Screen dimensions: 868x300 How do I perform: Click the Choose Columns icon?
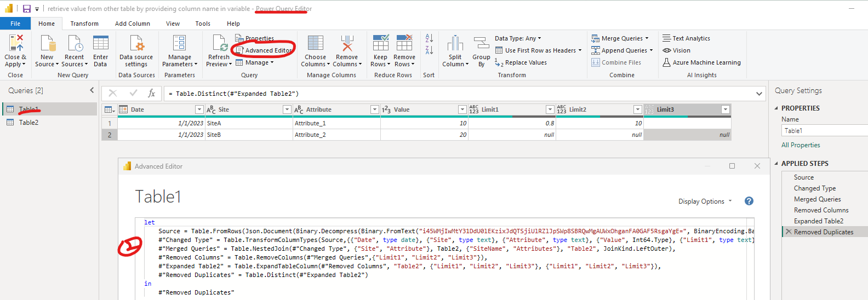(x=315, y=43)
